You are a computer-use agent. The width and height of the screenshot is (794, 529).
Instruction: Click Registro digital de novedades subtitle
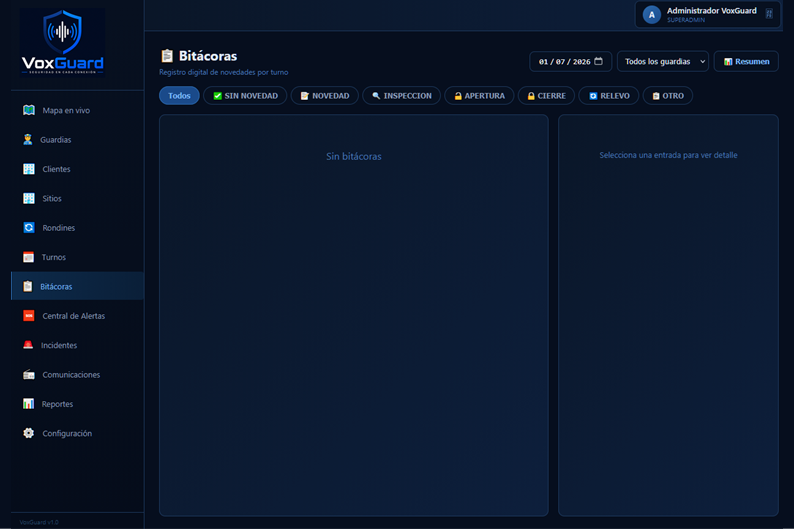click(x=223, y=72)
